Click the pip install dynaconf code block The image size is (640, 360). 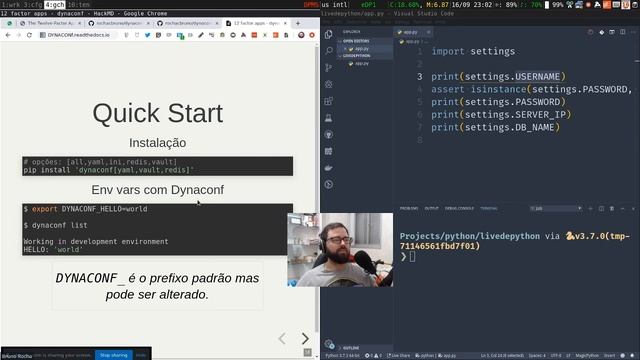(x=158, y=166)
